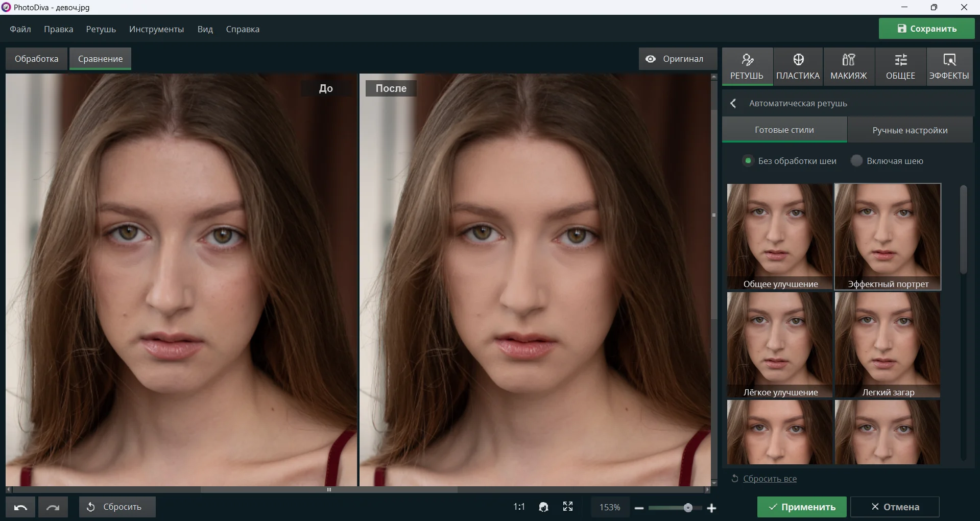
Task: Go back from Автоматическая ретушь
Action: (733, 103)
